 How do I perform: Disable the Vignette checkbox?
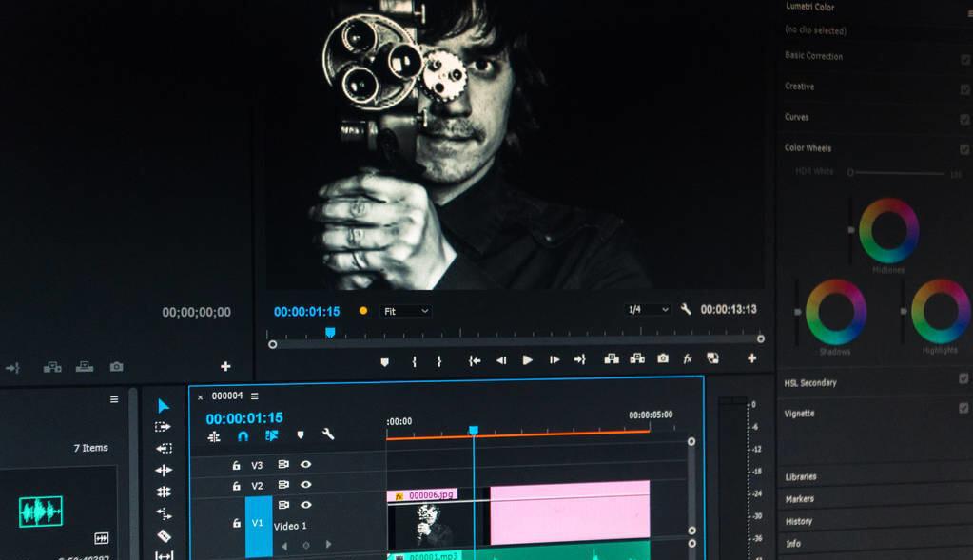tap(963, 408)
